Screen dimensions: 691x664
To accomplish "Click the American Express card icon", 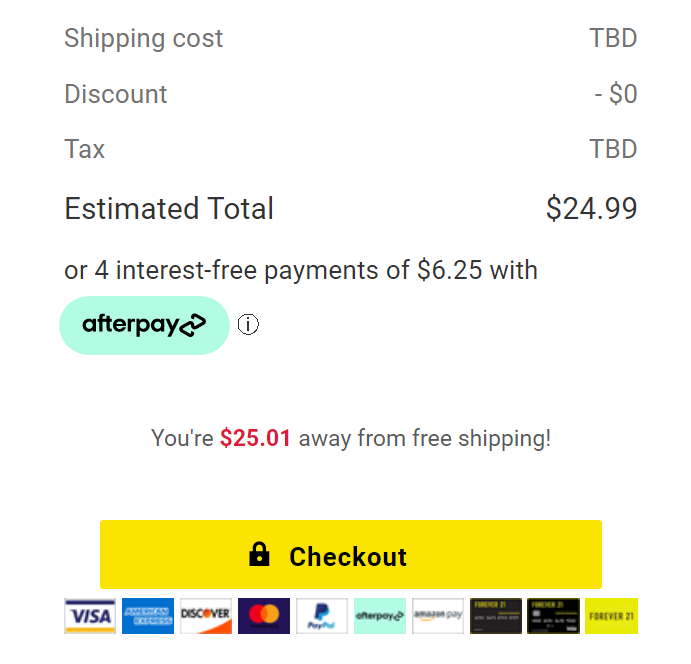I will (148, 616).
